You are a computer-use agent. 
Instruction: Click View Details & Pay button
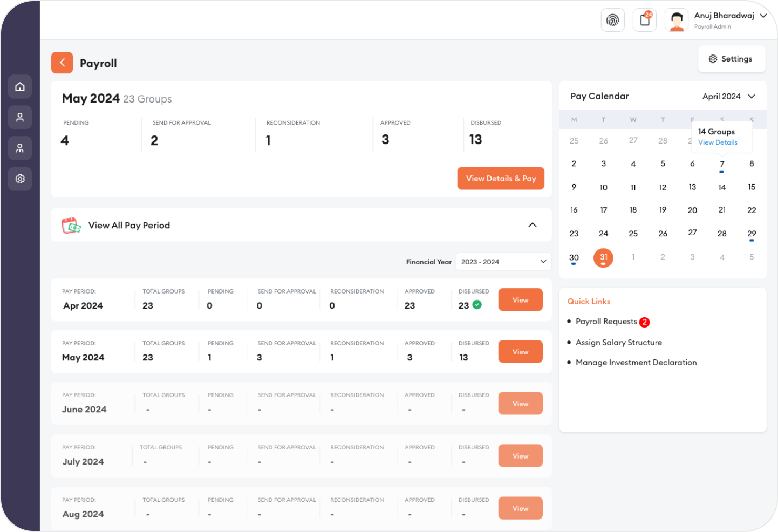501,179
